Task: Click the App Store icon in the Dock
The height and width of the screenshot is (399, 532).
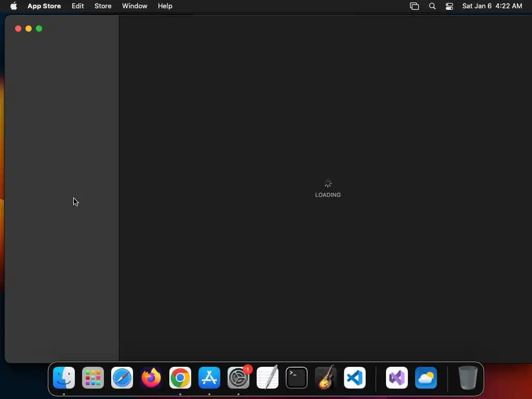Action: pos(209,378)
